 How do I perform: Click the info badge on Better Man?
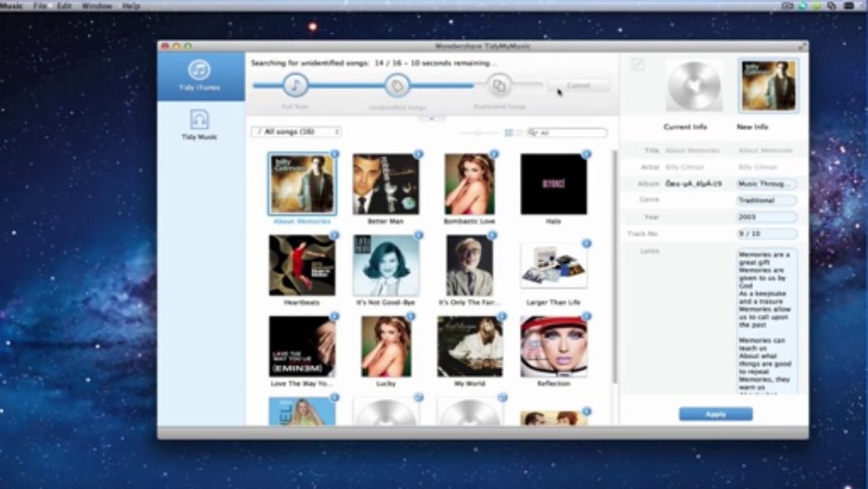(418, 154)
